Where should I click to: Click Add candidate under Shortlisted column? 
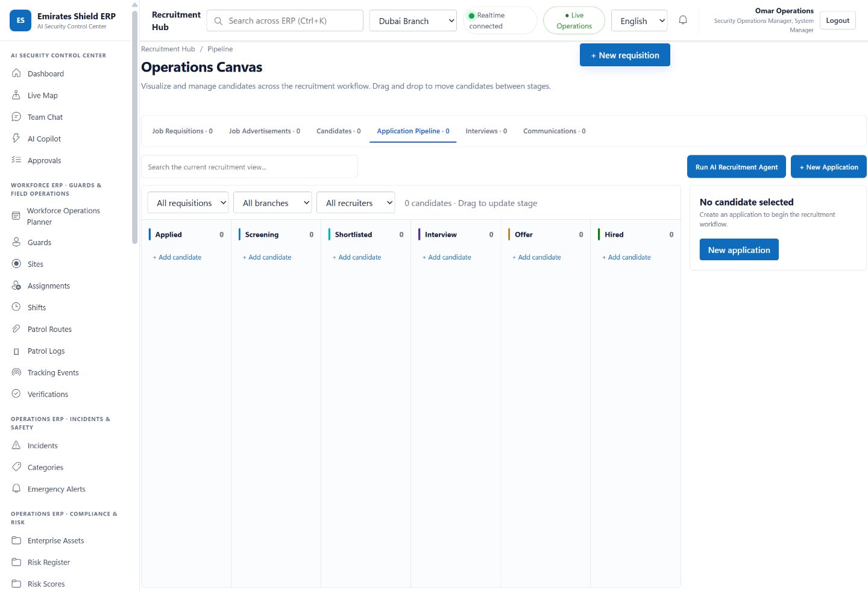(357, 257)
